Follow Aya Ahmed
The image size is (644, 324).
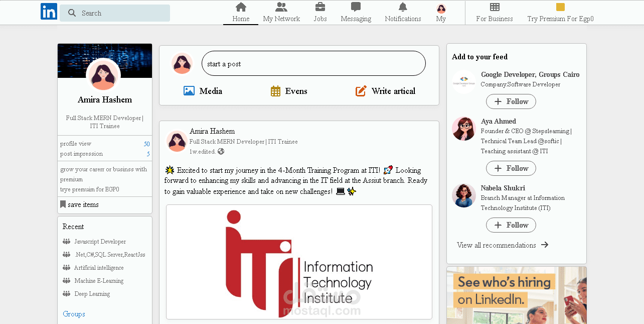(511, 168)
